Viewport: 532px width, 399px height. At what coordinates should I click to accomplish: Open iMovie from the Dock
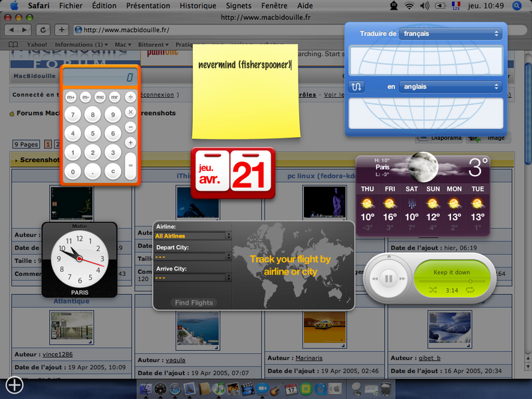click(248, 389)
